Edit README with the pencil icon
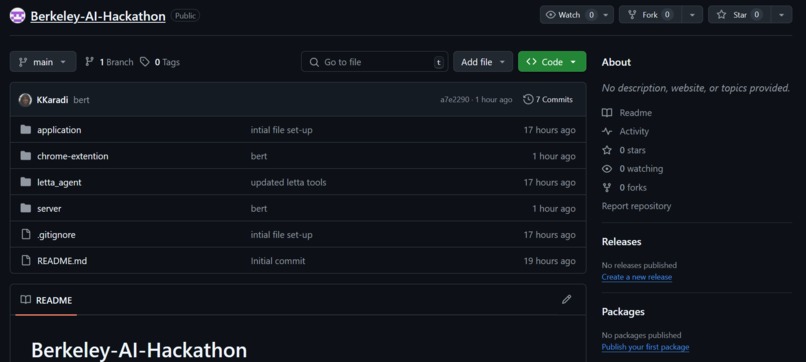 pos(566,299)
